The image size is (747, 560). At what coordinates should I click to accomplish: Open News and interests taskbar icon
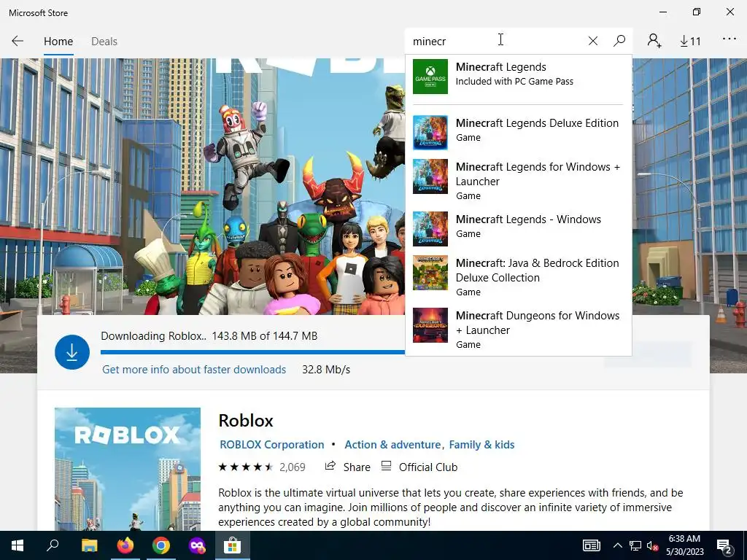coord(591,545)
